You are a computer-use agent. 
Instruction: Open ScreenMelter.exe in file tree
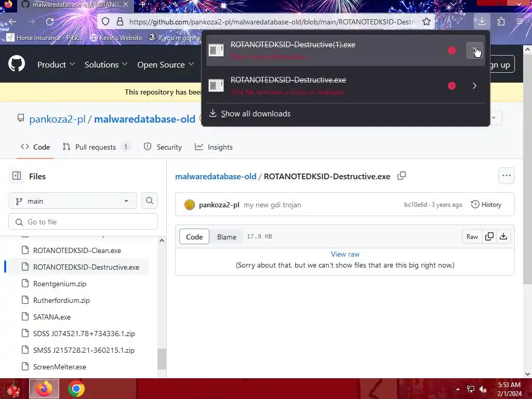(60, 367)
